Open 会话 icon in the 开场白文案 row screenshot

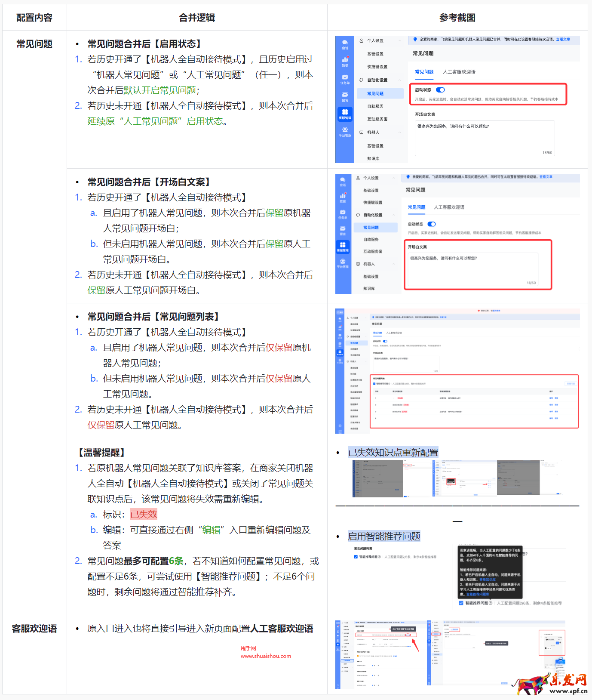pyautogui.click(x=343, y=180)
